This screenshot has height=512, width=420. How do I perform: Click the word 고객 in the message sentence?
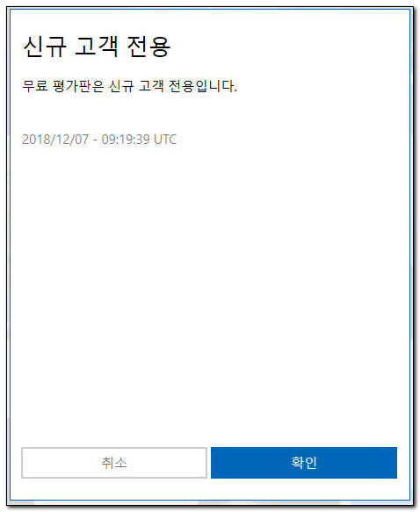click(x=151, y=86)
